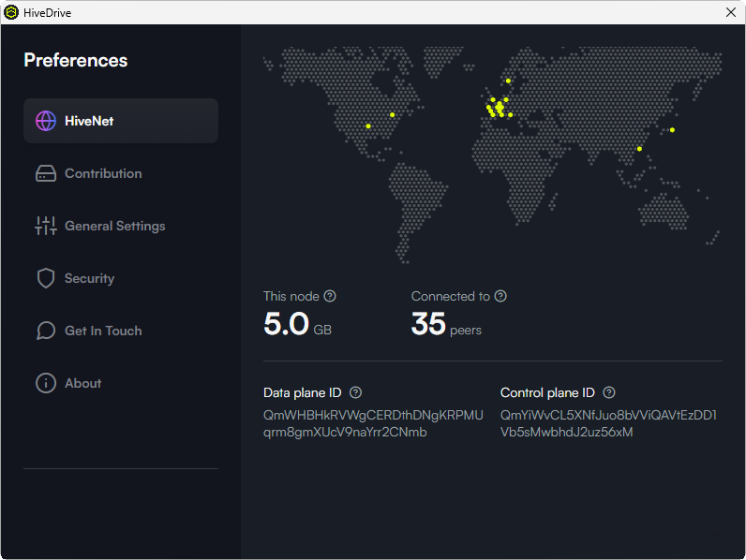Click the 35 peers count
The height and width of the screenshot is (560, 746).
[428, 324]
